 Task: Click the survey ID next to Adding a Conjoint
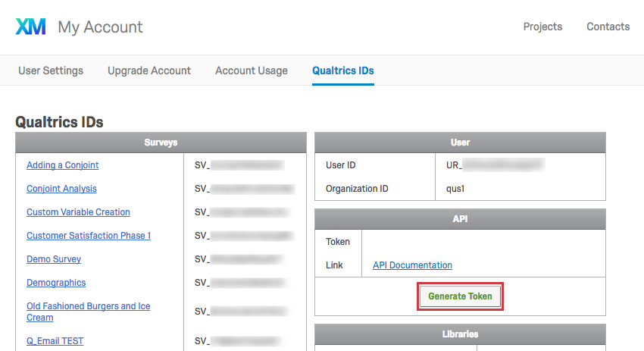(x=239, y=165)
